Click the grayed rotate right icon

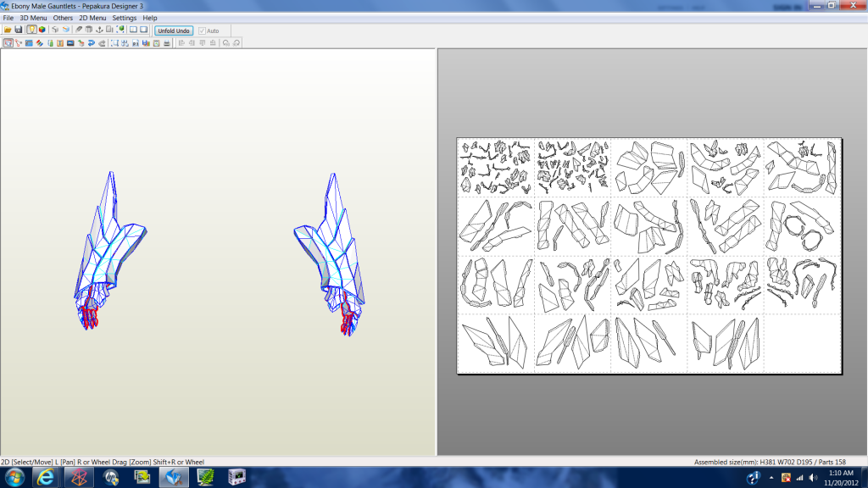point(236,42)
